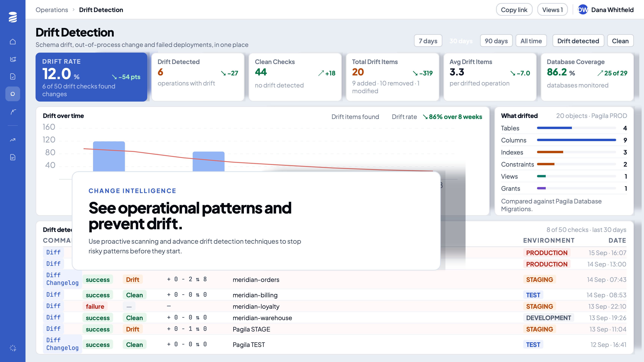644x362 pixels.
Task: Filter by Drift detected
Action: click(578, 41)
